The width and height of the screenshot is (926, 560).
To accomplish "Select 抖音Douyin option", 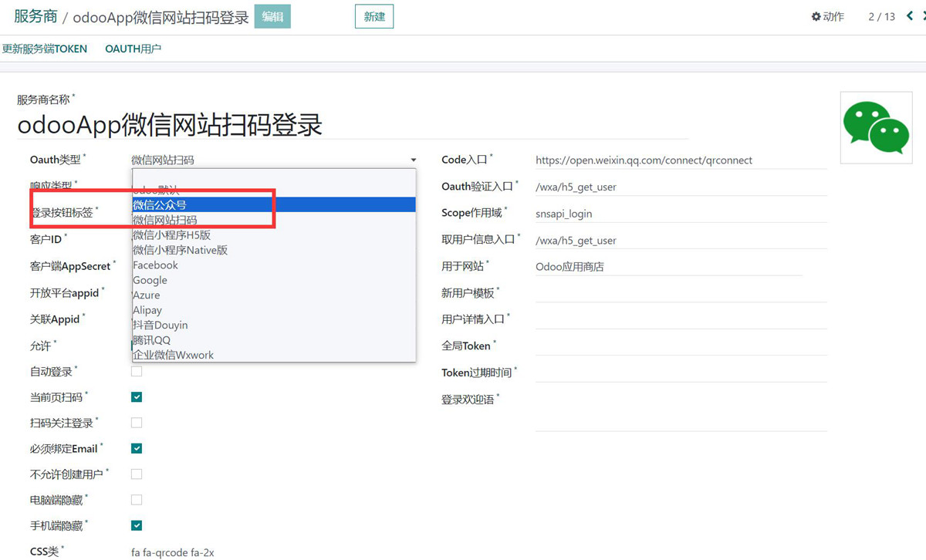I will [x=274, y=325].
